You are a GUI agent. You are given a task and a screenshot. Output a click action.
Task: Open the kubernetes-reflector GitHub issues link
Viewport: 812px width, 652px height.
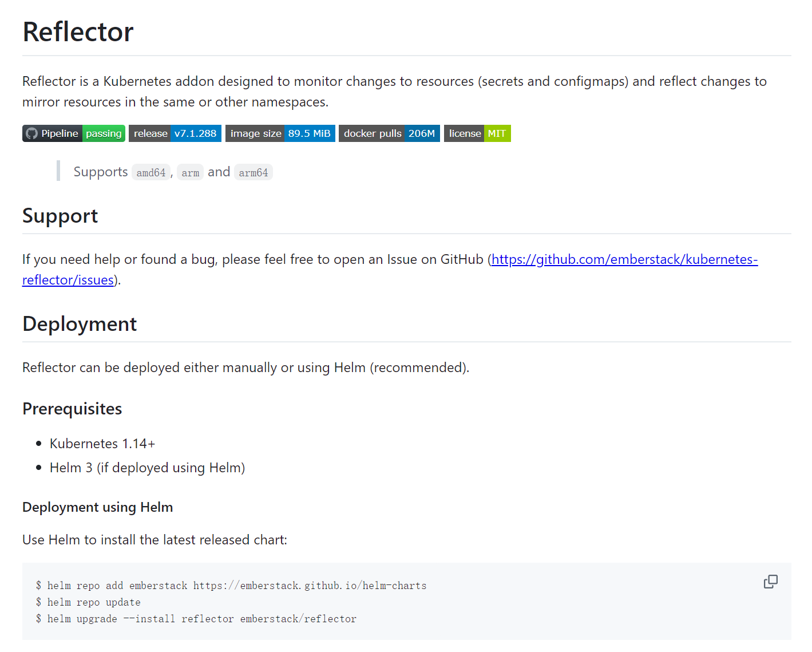(x=390, y=270)
